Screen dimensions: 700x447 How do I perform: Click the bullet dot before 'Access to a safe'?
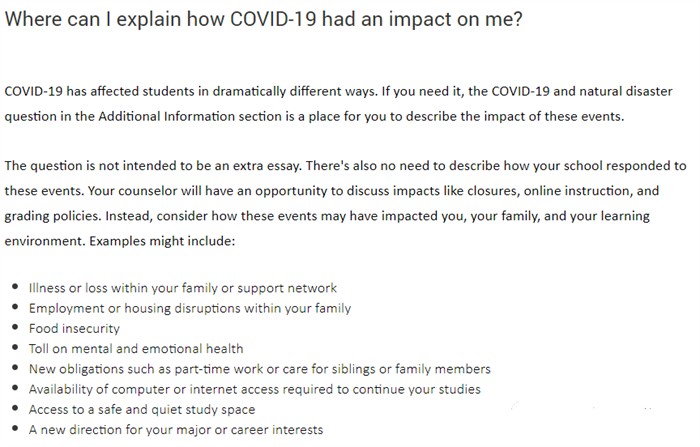tap(15, 408)
